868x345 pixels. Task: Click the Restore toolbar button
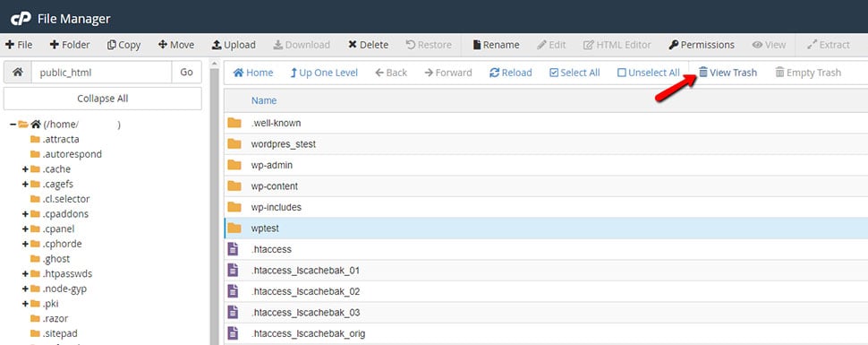(x=429, y=45)
